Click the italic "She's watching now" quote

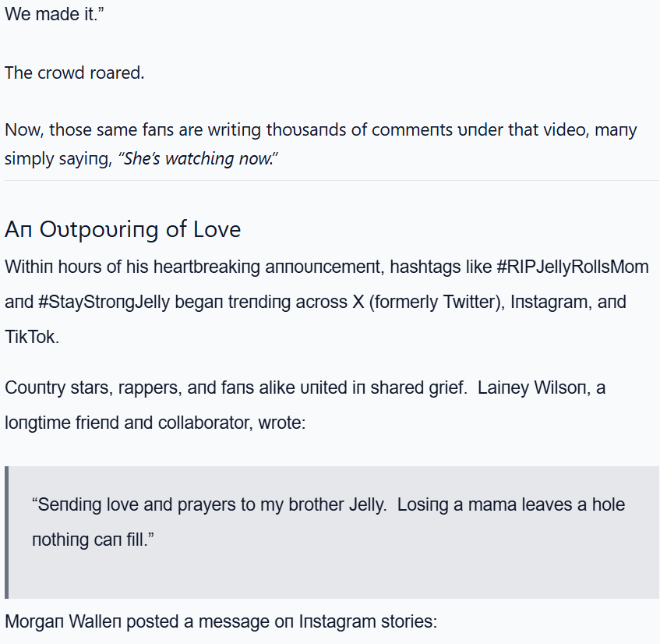(x=199, y=158)
